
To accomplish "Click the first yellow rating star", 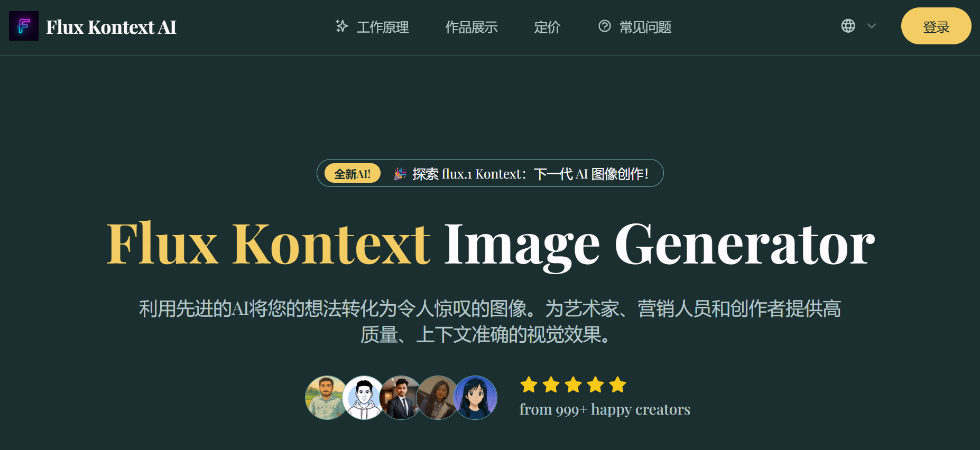I will click(x=529, y=385).
